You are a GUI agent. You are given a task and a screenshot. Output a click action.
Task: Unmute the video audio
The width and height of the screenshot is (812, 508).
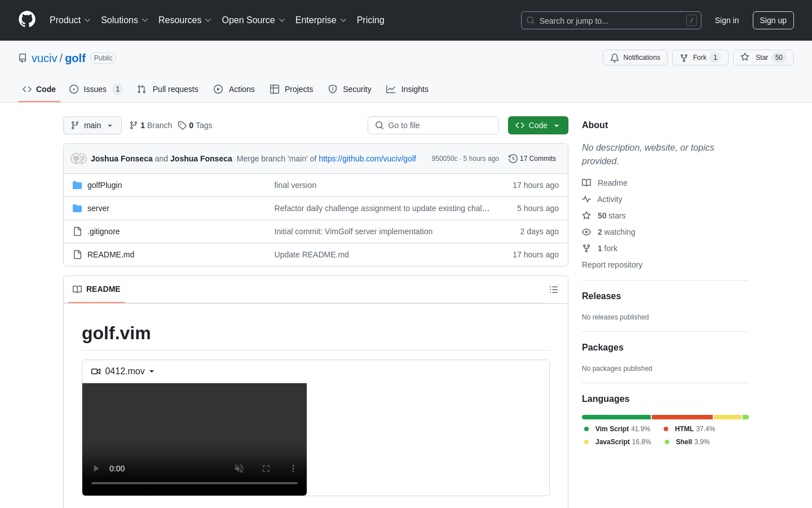pos(239,468)
